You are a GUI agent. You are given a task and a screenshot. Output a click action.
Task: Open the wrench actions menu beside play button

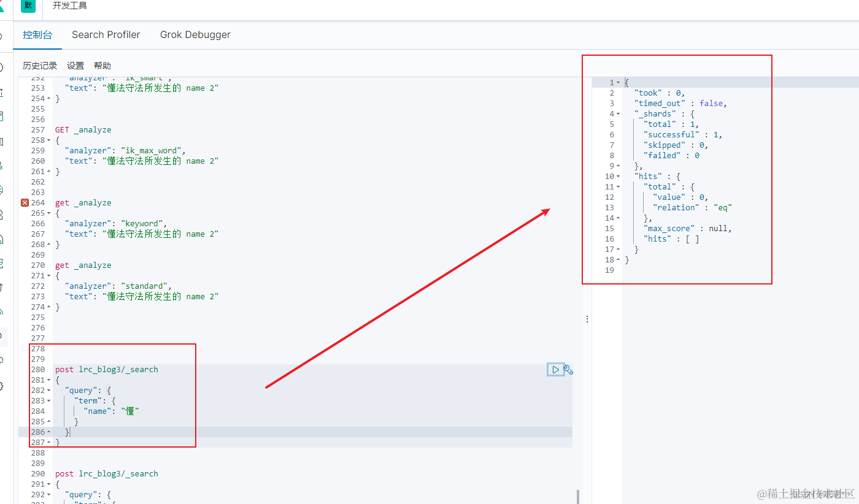(x=569, y=370)
